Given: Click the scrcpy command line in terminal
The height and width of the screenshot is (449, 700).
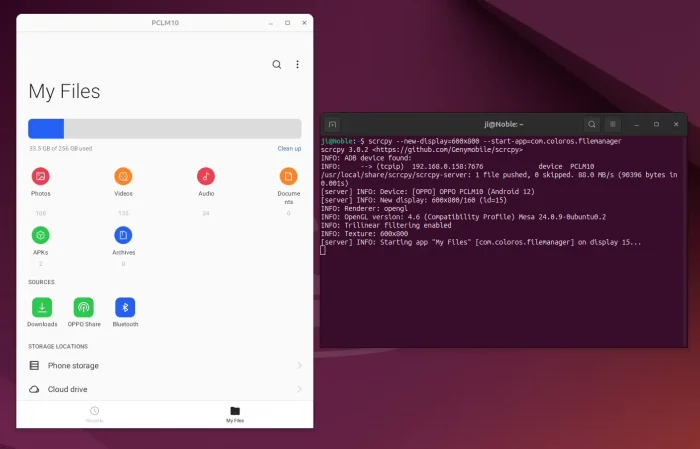Looking at the screenshot, I should (471, 141).
